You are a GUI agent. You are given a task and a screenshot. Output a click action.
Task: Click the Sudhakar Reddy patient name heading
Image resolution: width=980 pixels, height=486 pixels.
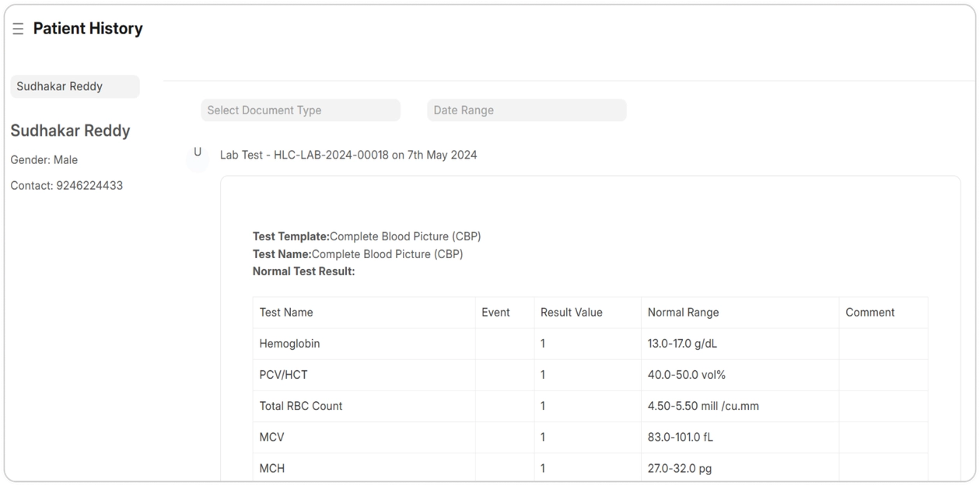[70, 131]
